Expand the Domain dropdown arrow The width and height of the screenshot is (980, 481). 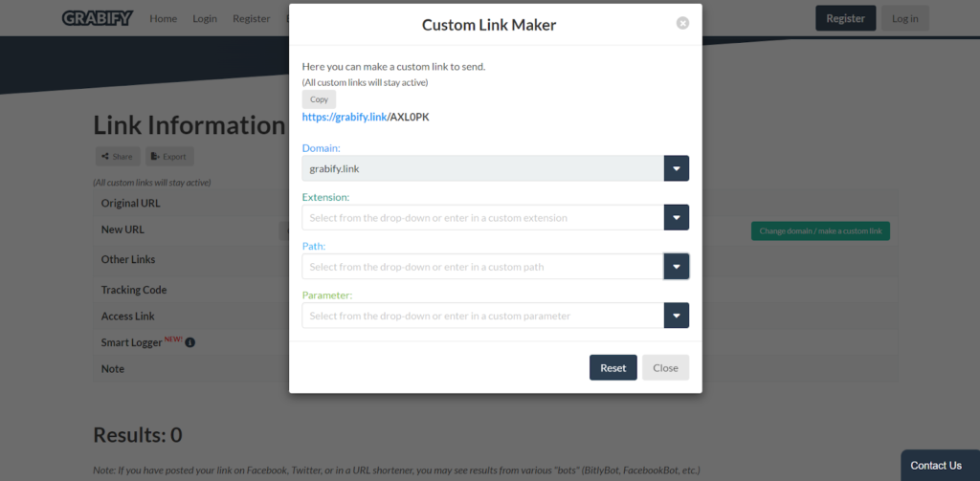677,168
